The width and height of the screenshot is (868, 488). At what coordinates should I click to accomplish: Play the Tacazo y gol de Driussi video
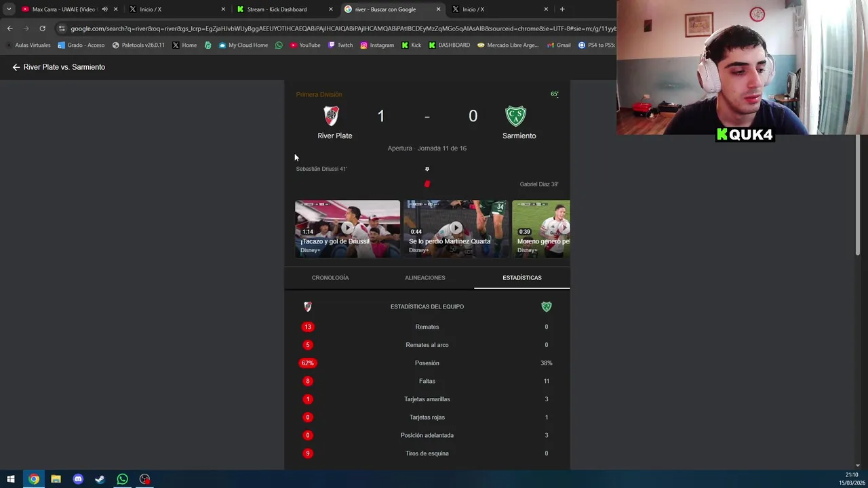[347, 228]
